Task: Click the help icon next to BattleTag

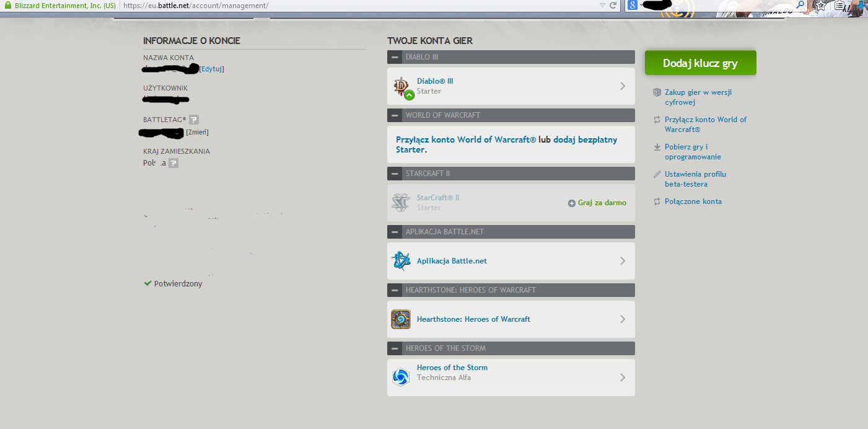Action: click(x=194, y=120)
